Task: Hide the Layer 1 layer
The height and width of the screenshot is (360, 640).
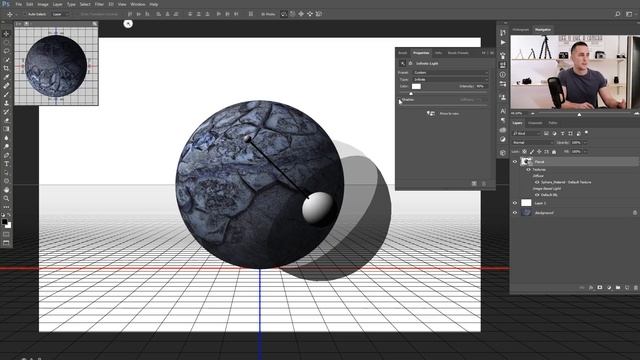Action: [515, 203]
